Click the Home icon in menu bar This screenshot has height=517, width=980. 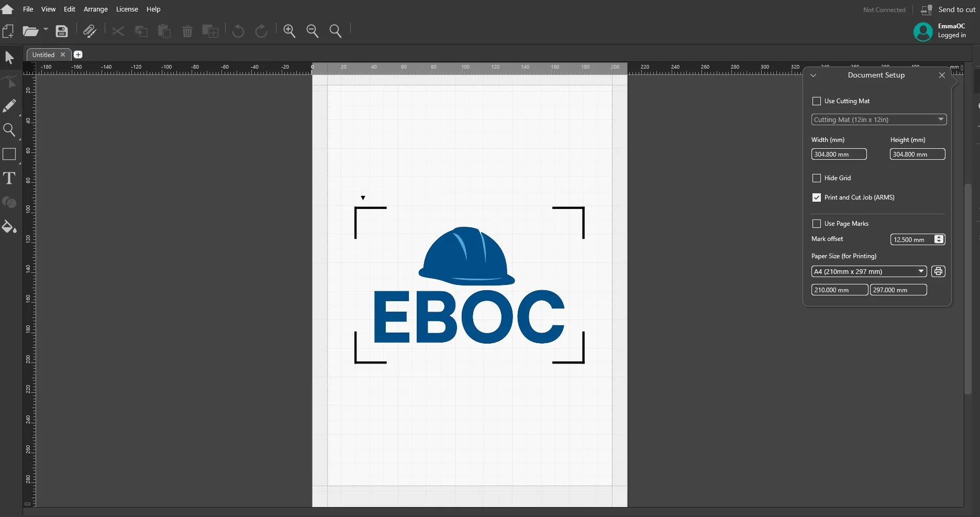coord(7,9)
